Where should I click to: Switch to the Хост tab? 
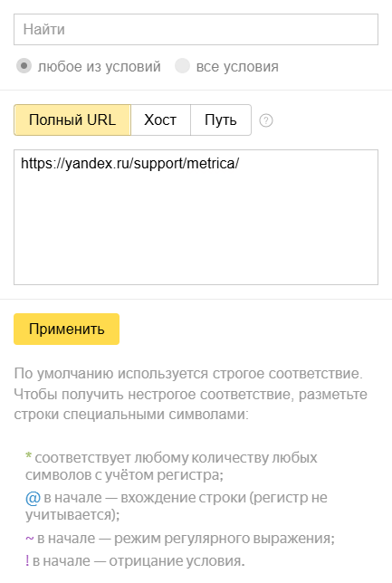click(x=160, y=120)
